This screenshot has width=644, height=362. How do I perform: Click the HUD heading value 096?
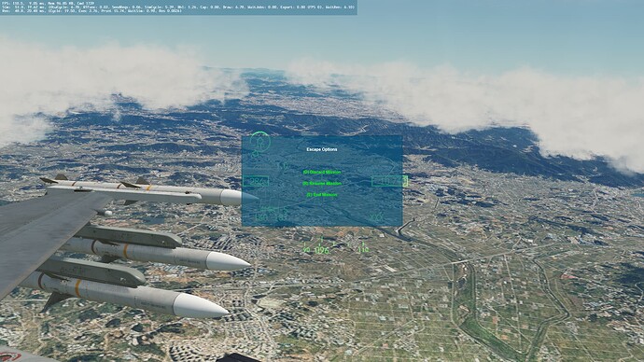click(x=322, y=250)
